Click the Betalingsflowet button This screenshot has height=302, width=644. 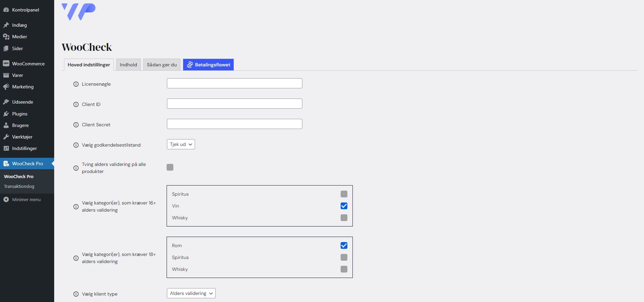pyautogui.click(x=208, y=65)
